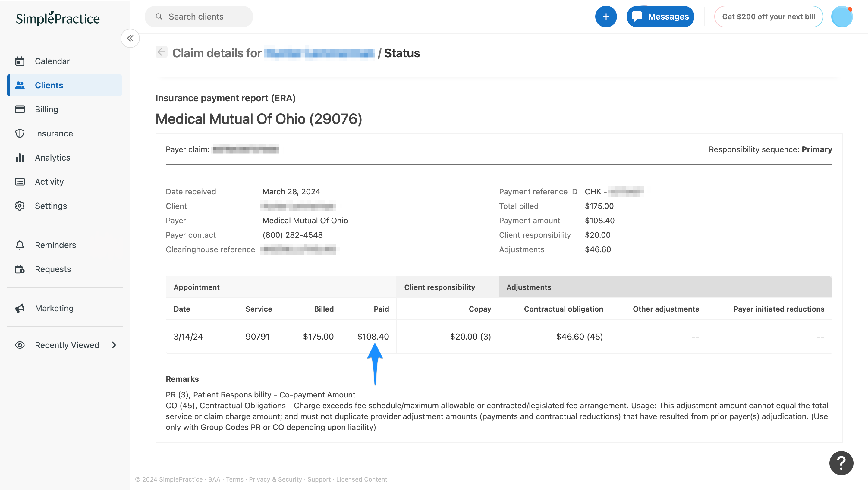Open Recently Viewed label in sidebar
Image resolution: width=868 pixels, height=502 pixels.
[67, 345]
